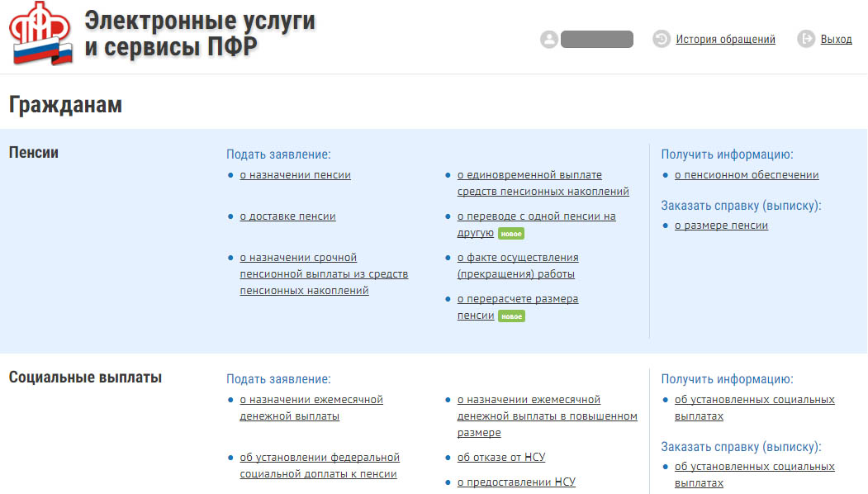Click 'новое' badge next to 'пенсии' перерасчет

click(511, 316)
